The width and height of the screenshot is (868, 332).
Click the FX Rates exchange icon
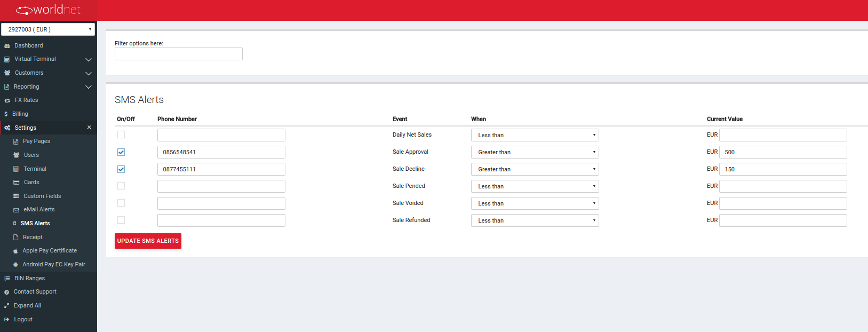(7, 100)
